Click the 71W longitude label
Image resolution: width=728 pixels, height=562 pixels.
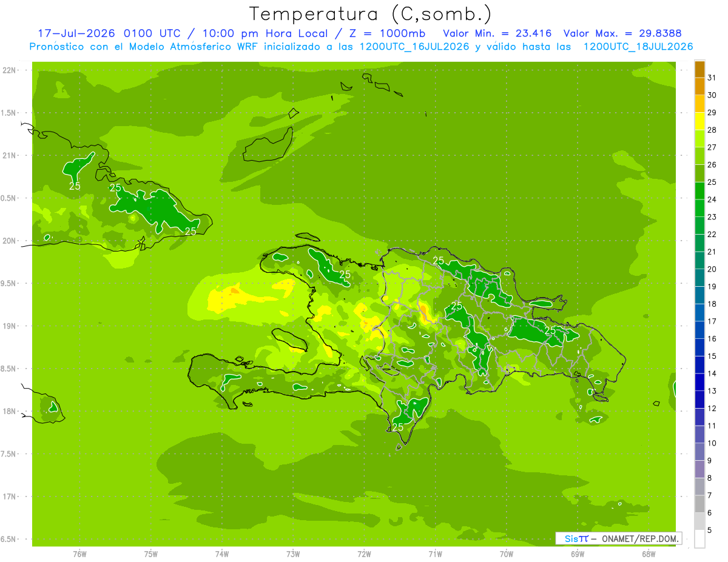[435, 554]
